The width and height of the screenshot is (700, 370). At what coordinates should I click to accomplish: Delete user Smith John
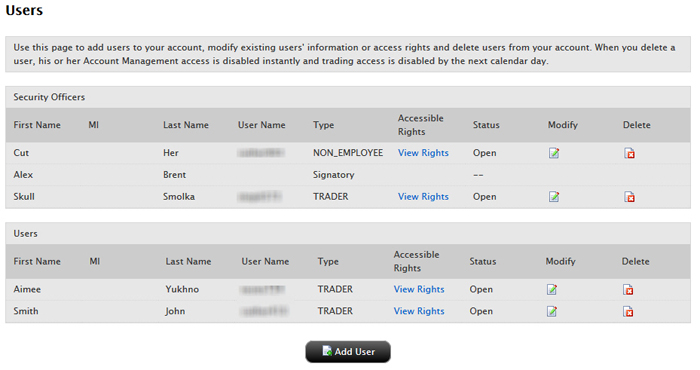(x=628, y=311)
